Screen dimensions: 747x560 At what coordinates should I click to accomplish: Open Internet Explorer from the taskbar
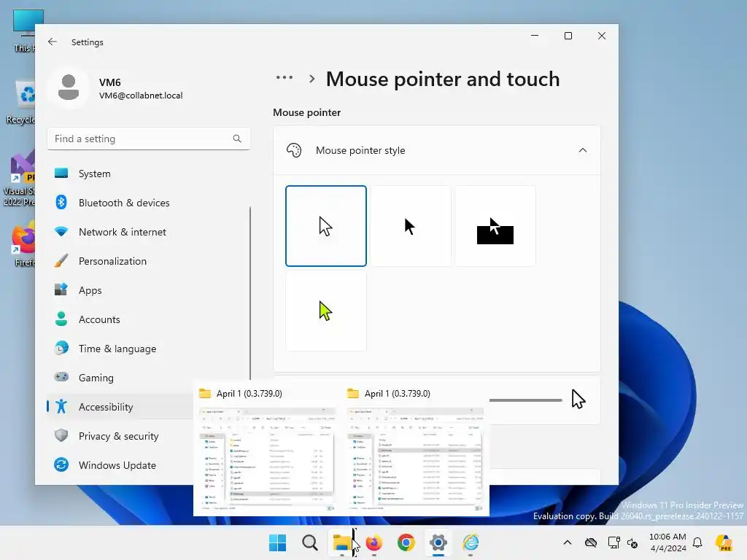[471, 542]
